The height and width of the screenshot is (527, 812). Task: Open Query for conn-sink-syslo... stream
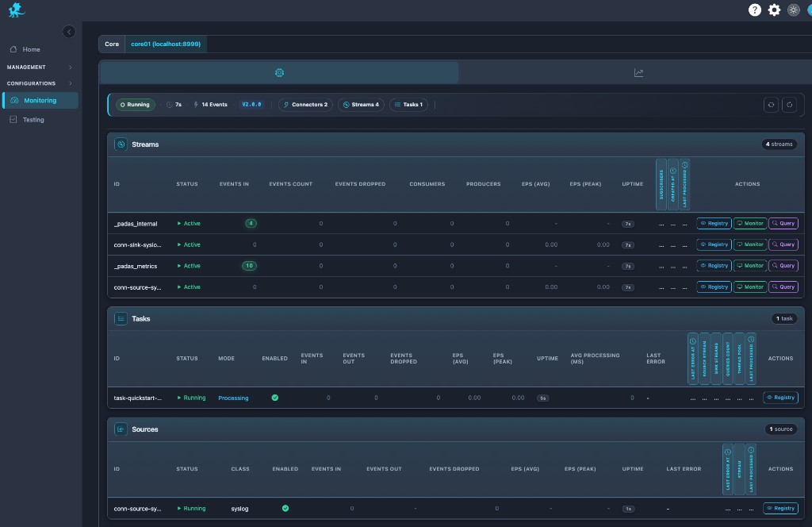pos(783,244)
